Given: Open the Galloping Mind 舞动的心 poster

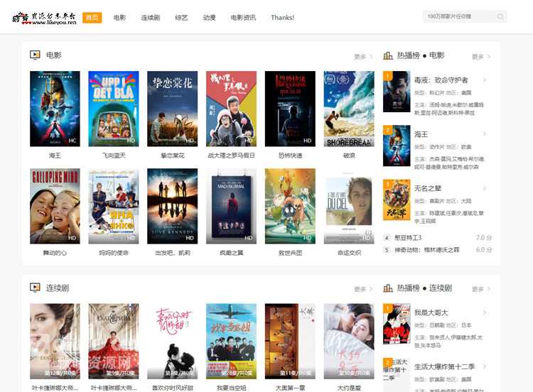Looking at the screenshot, I should [x=55, y=206].
